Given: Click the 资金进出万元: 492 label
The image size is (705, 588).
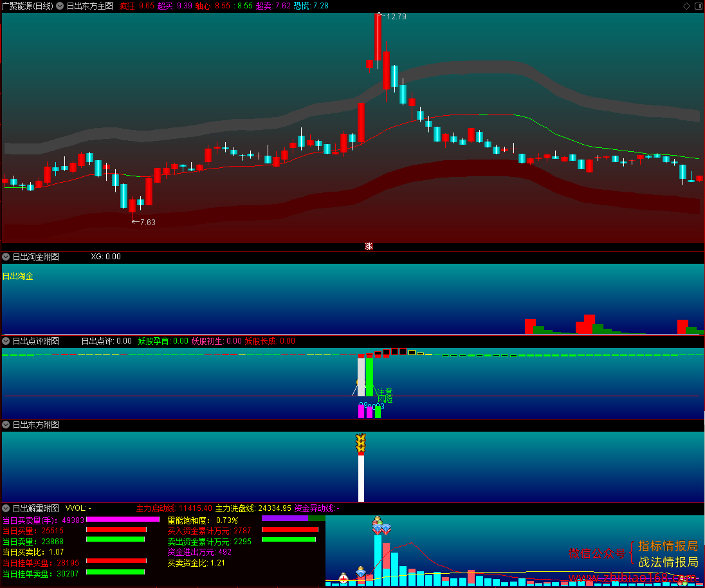Looking at the screenshot, I should (x=199, y=552).
